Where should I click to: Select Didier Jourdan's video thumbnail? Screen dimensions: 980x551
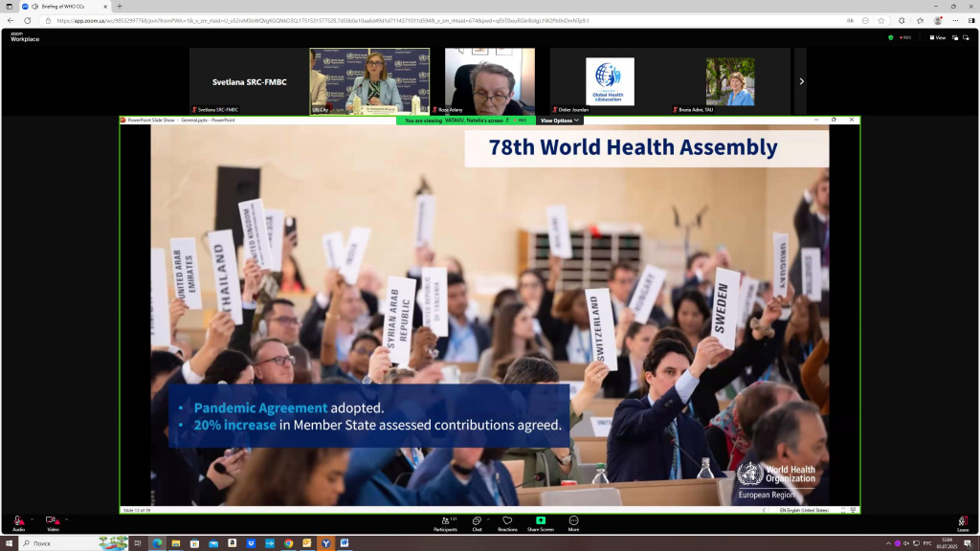[x=609, y=82]
